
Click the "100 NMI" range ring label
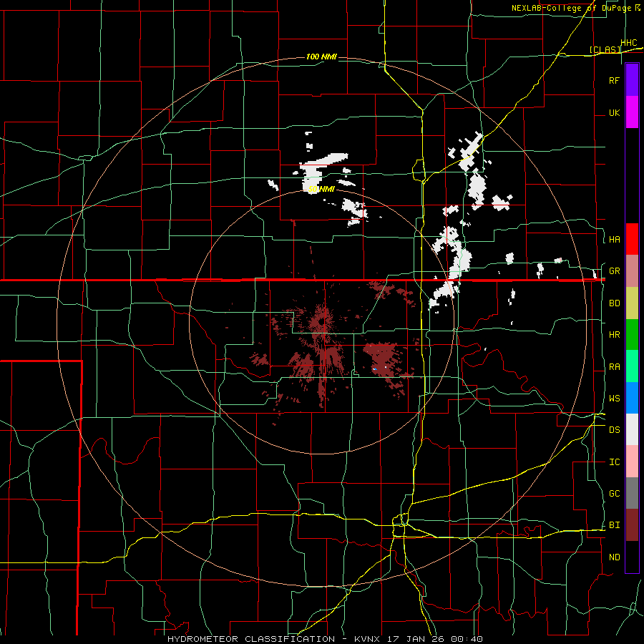point(321,57)
